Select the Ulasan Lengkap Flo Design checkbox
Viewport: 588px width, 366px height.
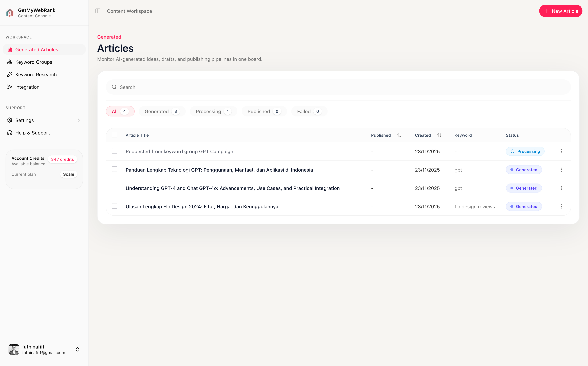114,206
